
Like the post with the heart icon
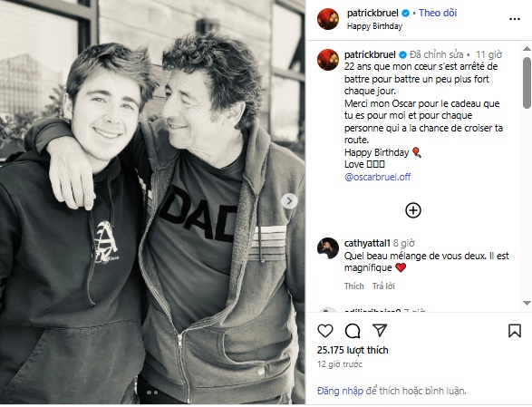point(325,331)
